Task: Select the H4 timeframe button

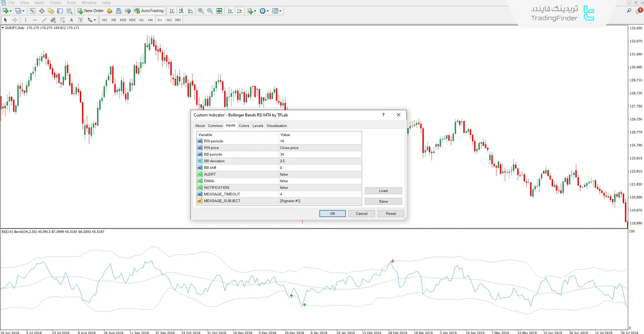Action: (x=150, y=20)
